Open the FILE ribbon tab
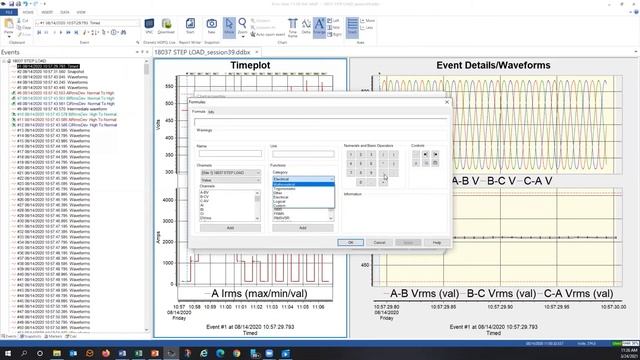The height and width of the screenshot is (360, 640). tap(9, 12)
